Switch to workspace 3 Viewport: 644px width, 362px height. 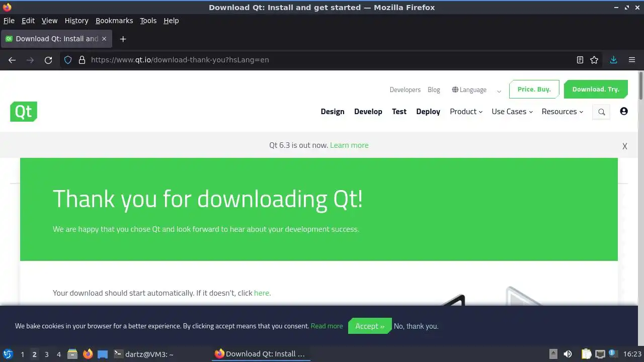46,354
